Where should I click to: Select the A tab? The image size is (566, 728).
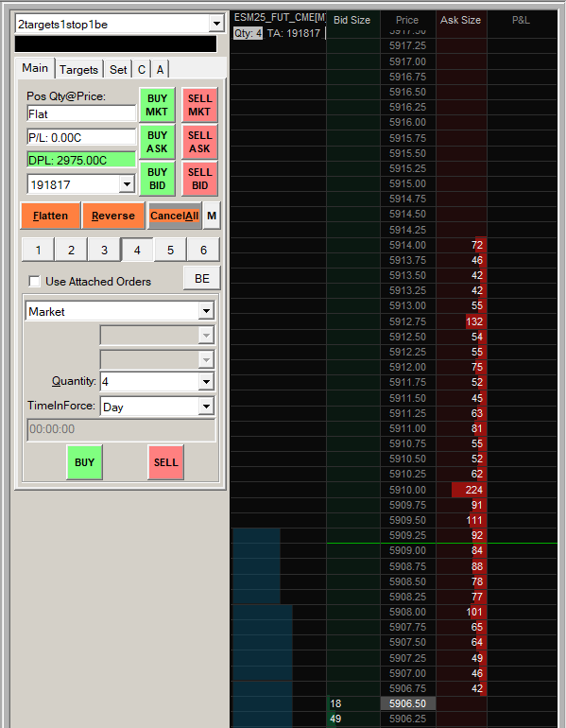tap(160, 70)
